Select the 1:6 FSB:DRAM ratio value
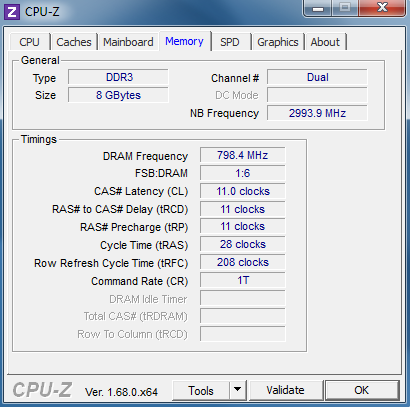410x407 pixels. (243, 173)
